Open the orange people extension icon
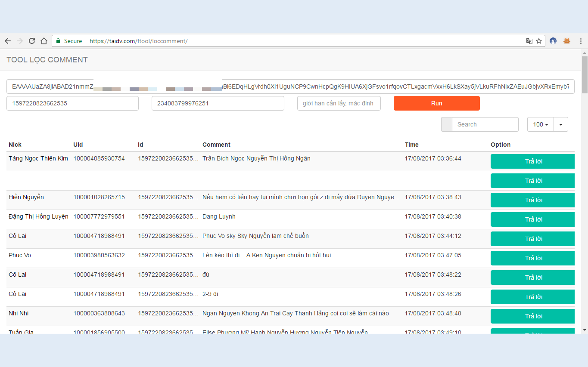588x367 pixels. pos(566,41)
